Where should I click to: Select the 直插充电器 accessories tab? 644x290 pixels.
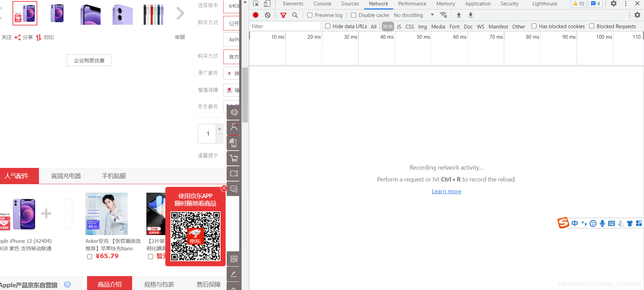coord(66,176)
